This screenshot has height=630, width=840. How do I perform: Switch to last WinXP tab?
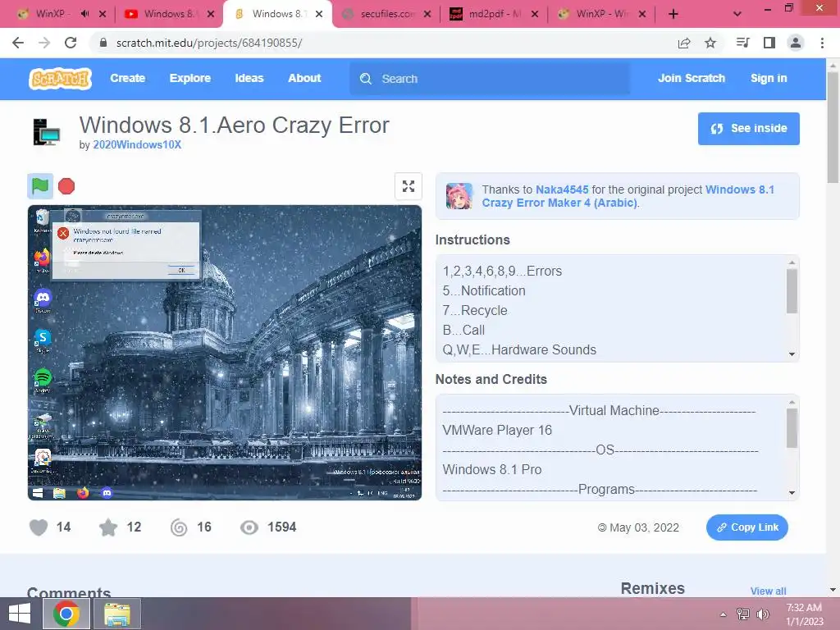pos(601,14)
